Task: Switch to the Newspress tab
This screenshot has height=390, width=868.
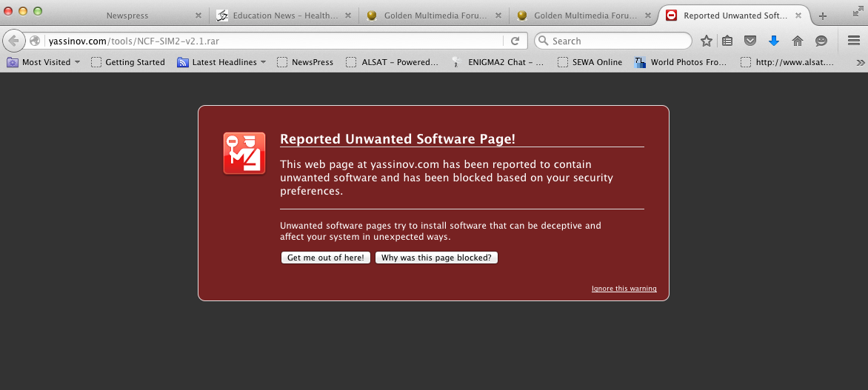Action: [127, 16]
